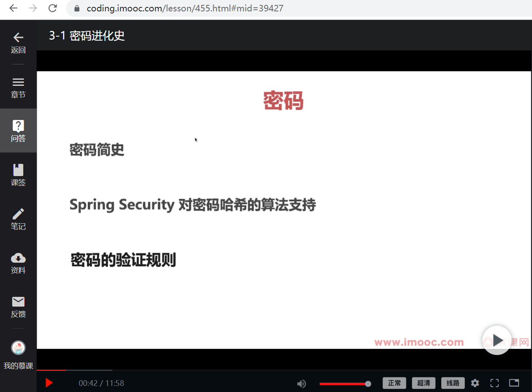Adjust the red volume slider
This screenshot has height=392, width=532.
345,384
